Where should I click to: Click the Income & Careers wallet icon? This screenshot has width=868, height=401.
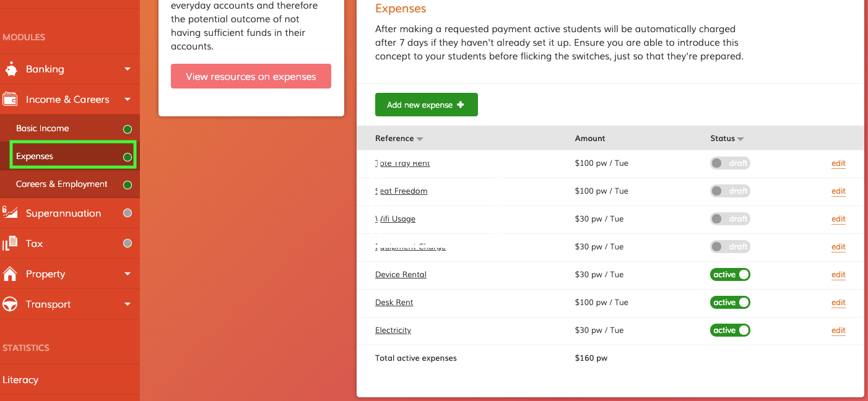(10, 99)
